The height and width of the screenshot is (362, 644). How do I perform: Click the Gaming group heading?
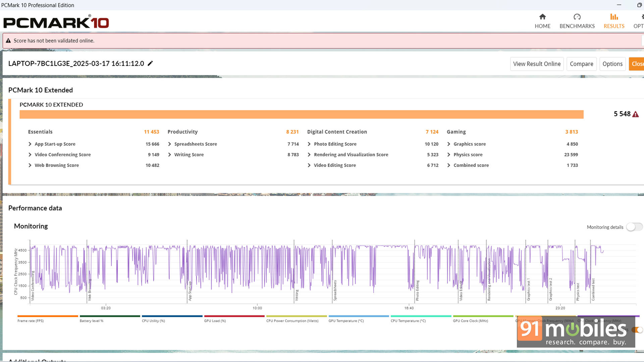tap(456, 132)
